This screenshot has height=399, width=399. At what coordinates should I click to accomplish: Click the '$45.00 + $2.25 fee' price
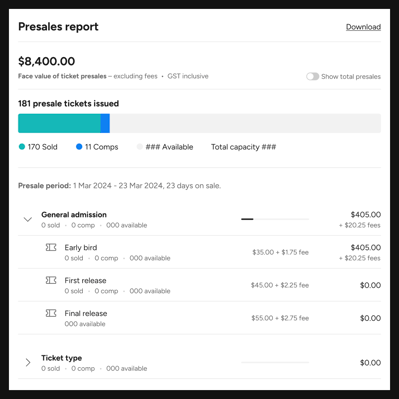point(280,285)
